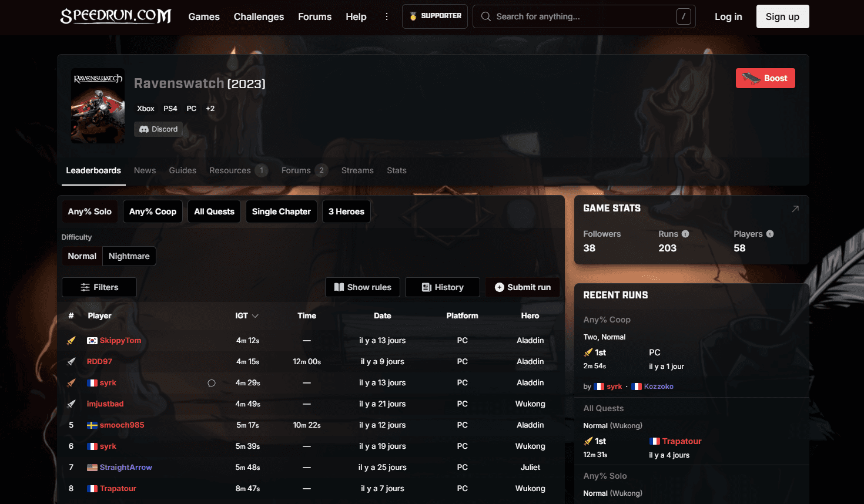Open the Games menu in navbar
Viewport: 864px width, 504px height.
pyautogui.click(x=204, y=16)
